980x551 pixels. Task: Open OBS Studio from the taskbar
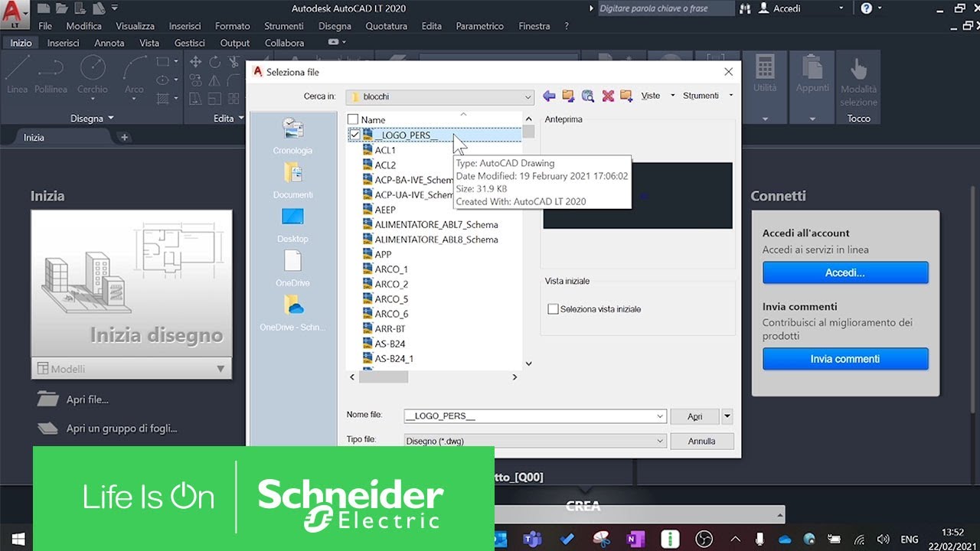tap(704, 539)
